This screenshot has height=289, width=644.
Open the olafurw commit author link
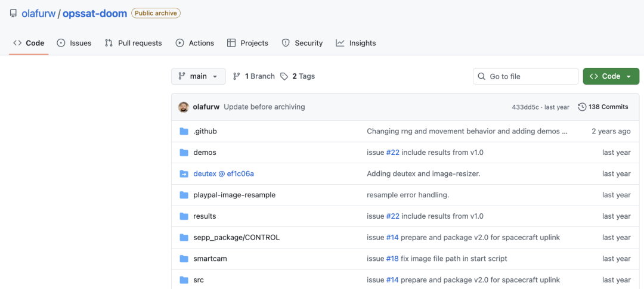pyautogui.click(x=206, y=107)
